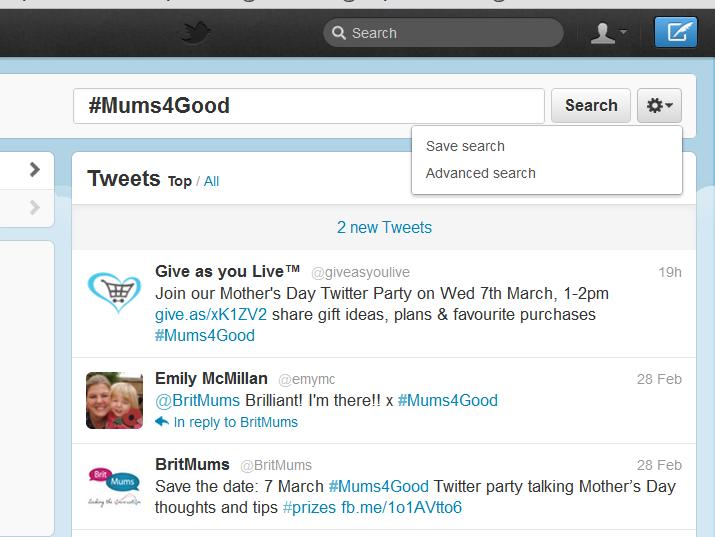Image resolution: width=715 pixels, height=537 pixels.
Task: Choose Advanced search menu option
Action: click(x=480, y=173)
